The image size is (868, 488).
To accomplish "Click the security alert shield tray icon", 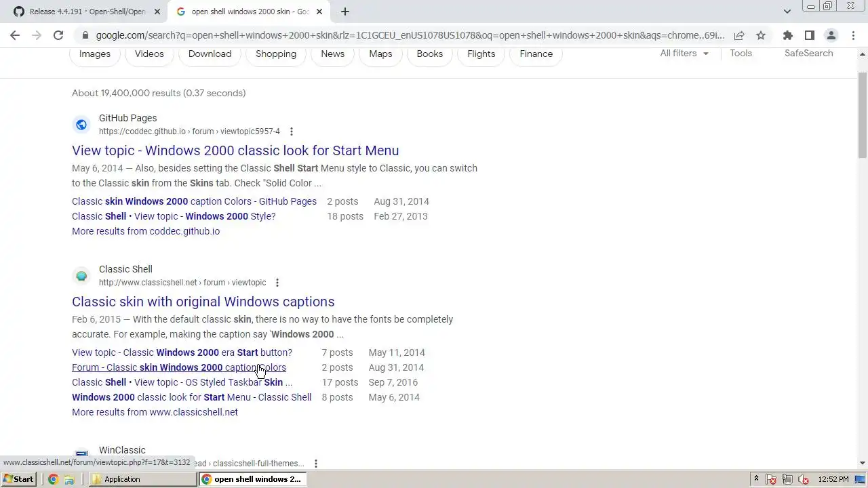I will tap(771, 479).
